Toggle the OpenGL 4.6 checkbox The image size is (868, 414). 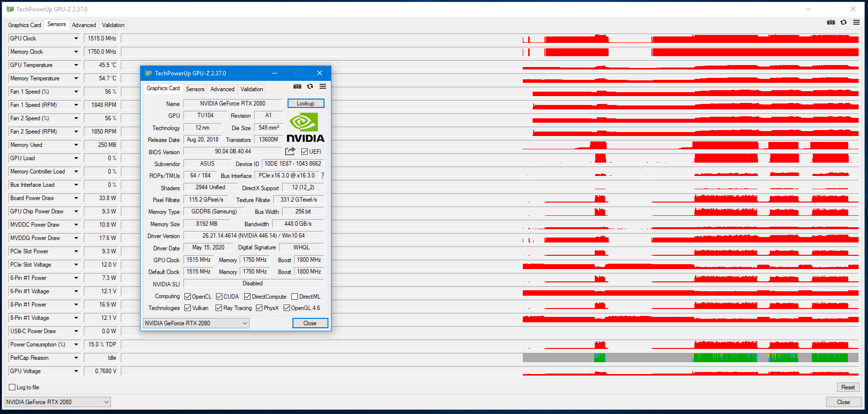tap(287, 308)
